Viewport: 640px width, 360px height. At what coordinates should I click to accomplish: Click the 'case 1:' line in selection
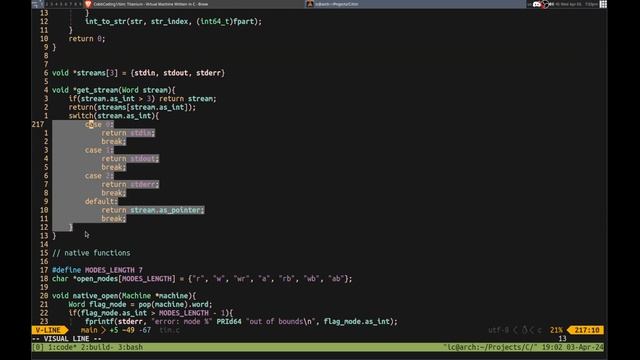(x=99, y=150)
